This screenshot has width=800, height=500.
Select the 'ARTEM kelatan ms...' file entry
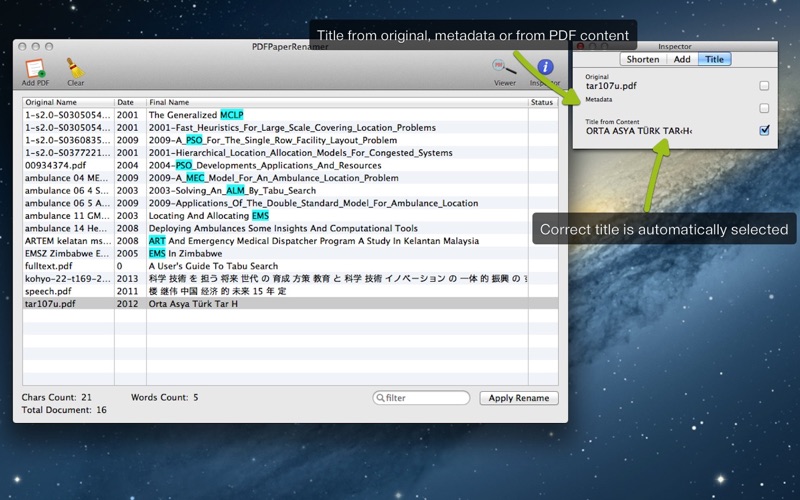pos(67,241)
